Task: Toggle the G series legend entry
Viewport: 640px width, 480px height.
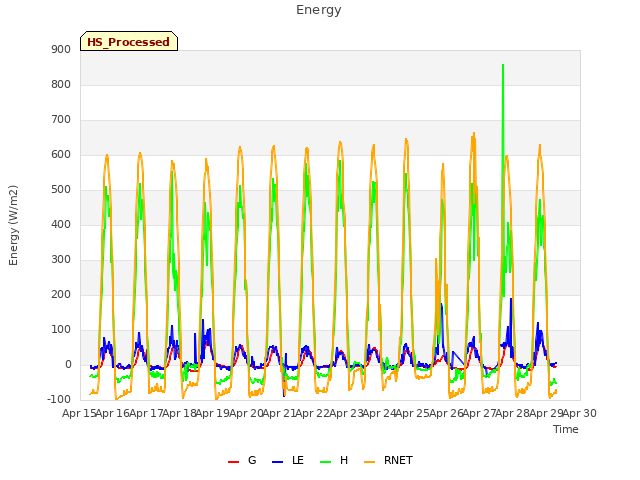Action: click(x=242, y=461)
